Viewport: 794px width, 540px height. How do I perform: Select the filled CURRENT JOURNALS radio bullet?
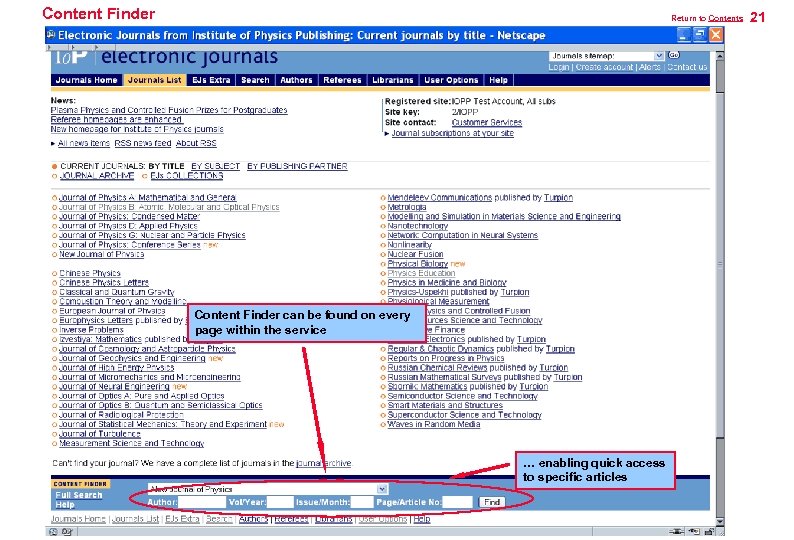click(x=54, y=166)
